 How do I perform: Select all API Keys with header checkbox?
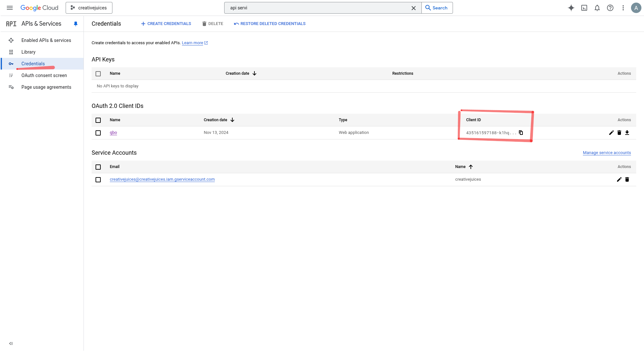[x=98, y=73]
